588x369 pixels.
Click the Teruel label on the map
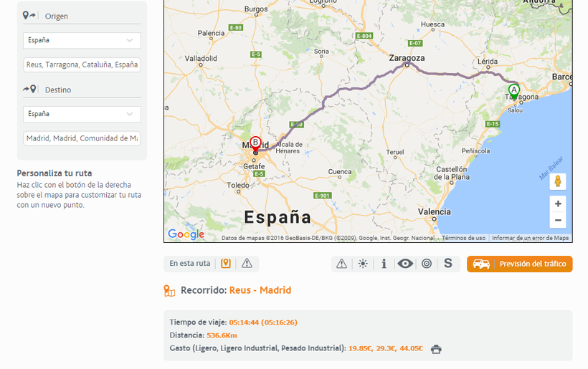pos(395,152)
